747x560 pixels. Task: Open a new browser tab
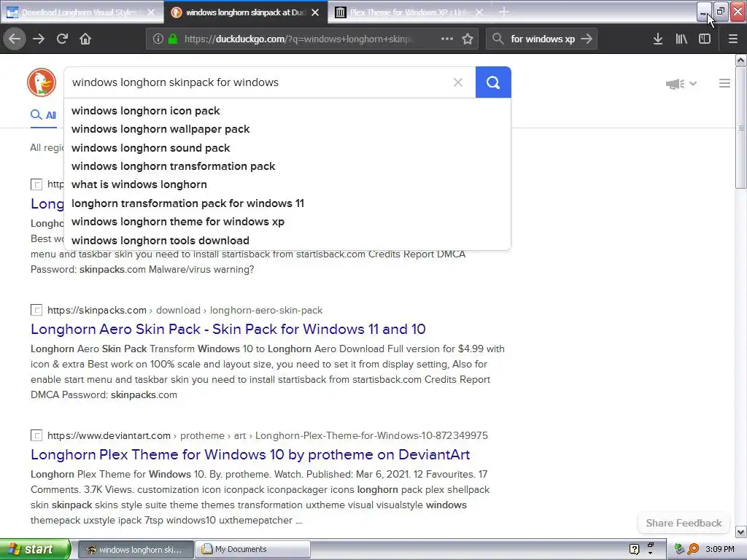[504, 12]
